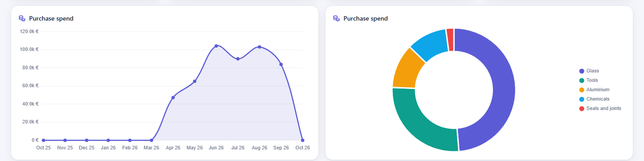
Task: Click the Jun 26 x-axis label
Action: pyautogui.click(x=216, y=148)
